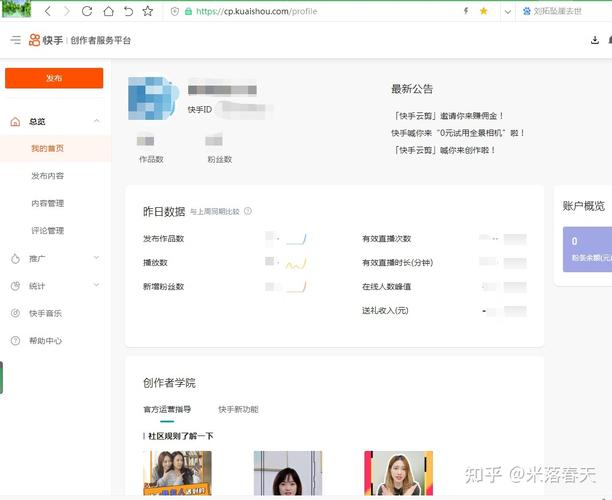Click the Baidu paw search icon
This screenshot has width=612, height=500.
(527, 11)
